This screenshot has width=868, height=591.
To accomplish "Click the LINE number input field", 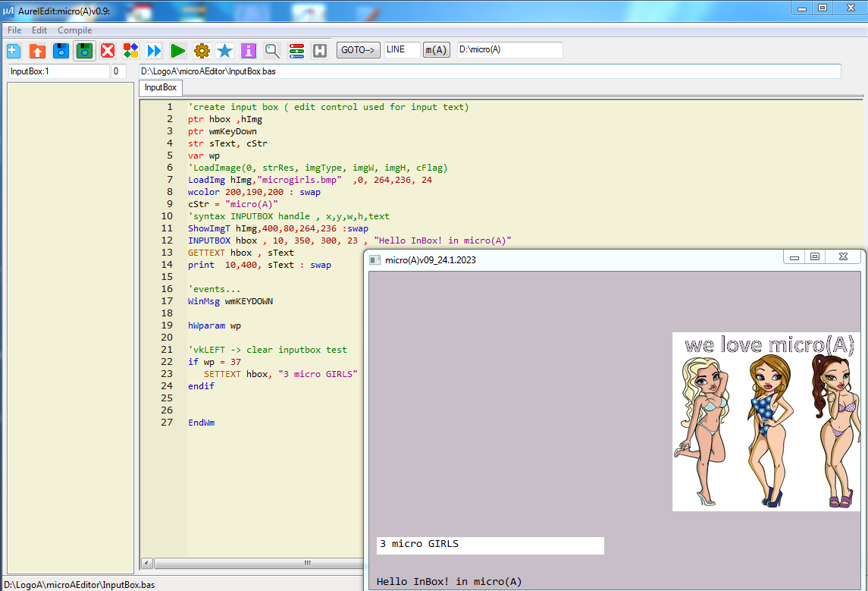I will point(402,49).
